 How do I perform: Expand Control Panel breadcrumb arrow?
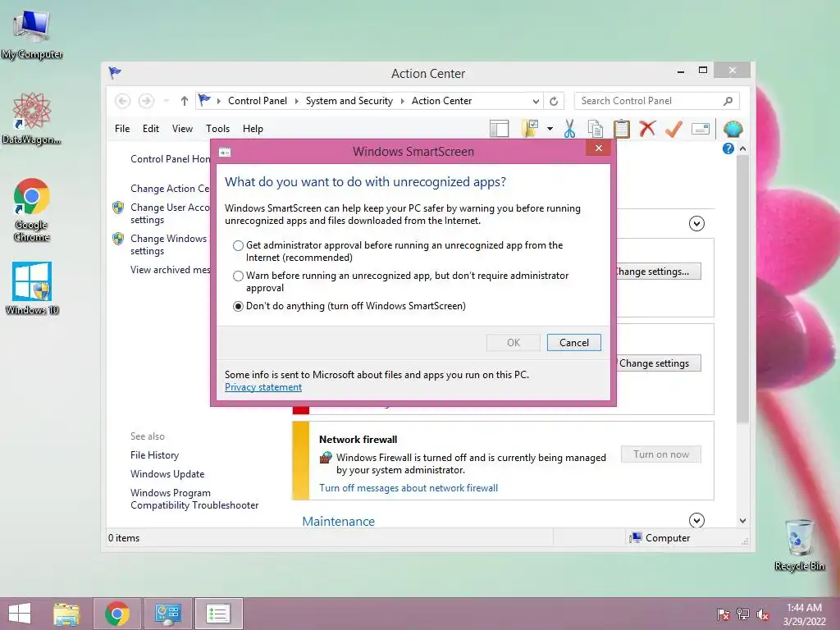coord(296,101)
